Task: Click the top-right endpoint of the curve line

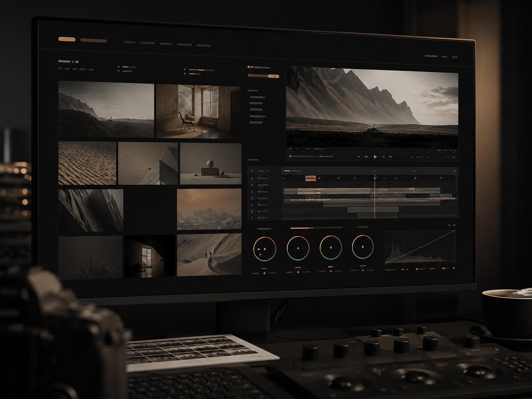Action: tap(455, 231)
